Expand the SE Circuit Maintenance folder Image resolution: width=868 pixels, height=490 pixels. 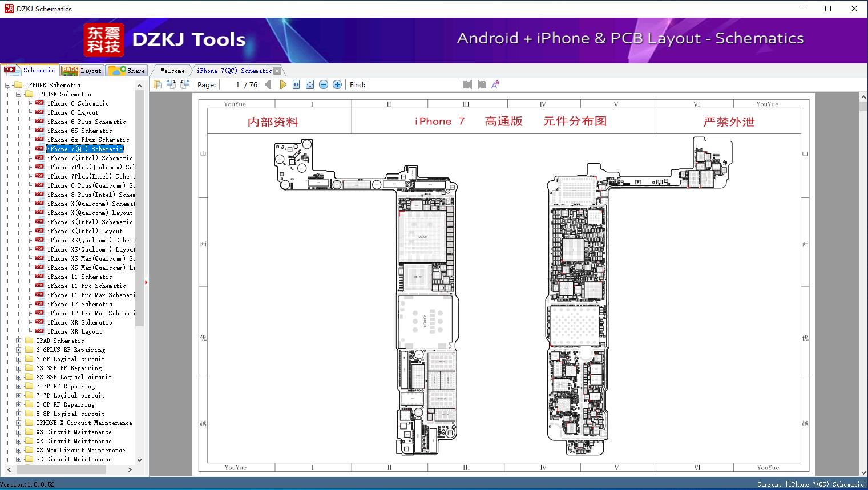(19, 459)
